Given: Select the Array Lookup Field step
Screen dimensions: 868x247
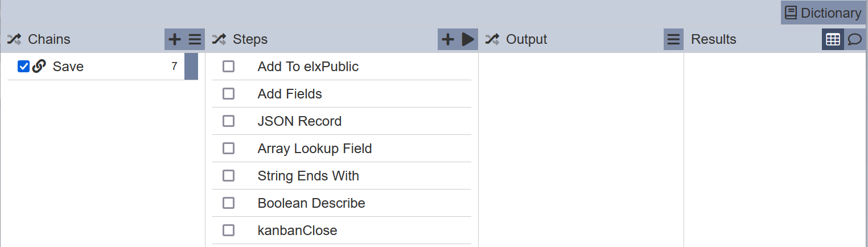Looking at the screenshot, I should (342, 149).
